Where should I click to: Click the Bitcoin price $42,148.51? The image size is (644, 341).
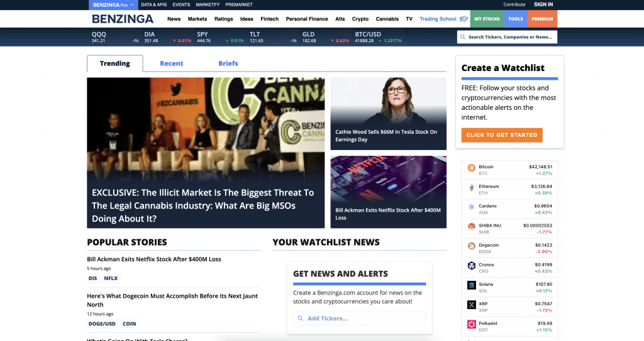pos(540,166)
